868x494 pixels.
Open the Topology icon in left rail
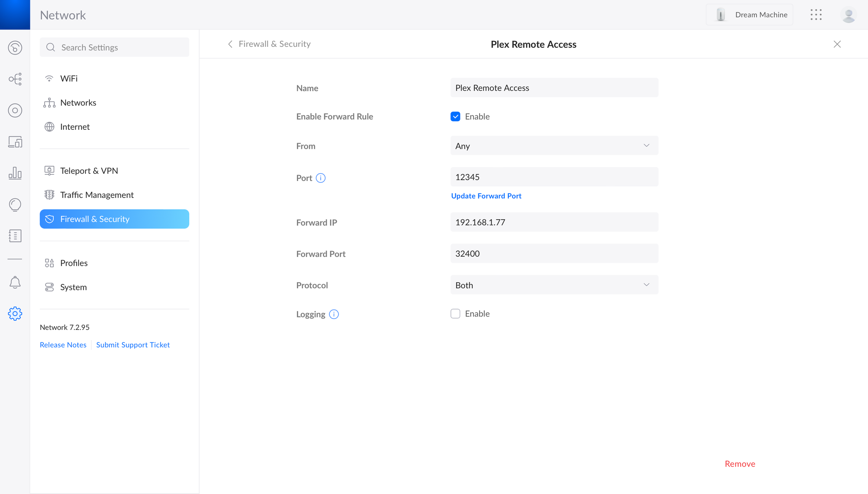click(x=15, y=79)
